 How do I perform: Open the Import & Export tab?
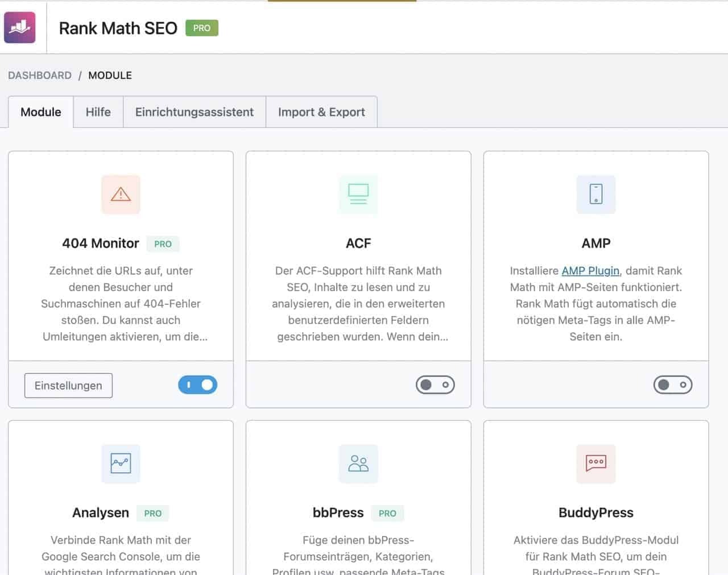(x=321, y=112)
